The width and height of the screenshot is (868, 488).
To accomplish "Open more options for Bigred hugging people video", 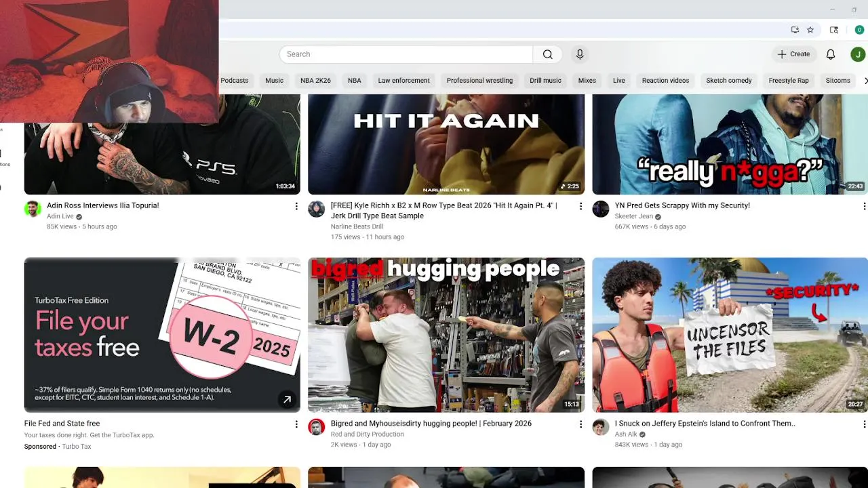I will [x=580, y=424].
